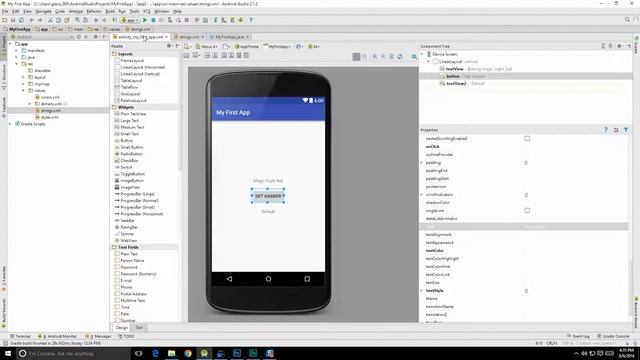Viewport: 640px width, 360px height.
Task: Expand the Gradle Scripts node
Action: pos(10,124)
